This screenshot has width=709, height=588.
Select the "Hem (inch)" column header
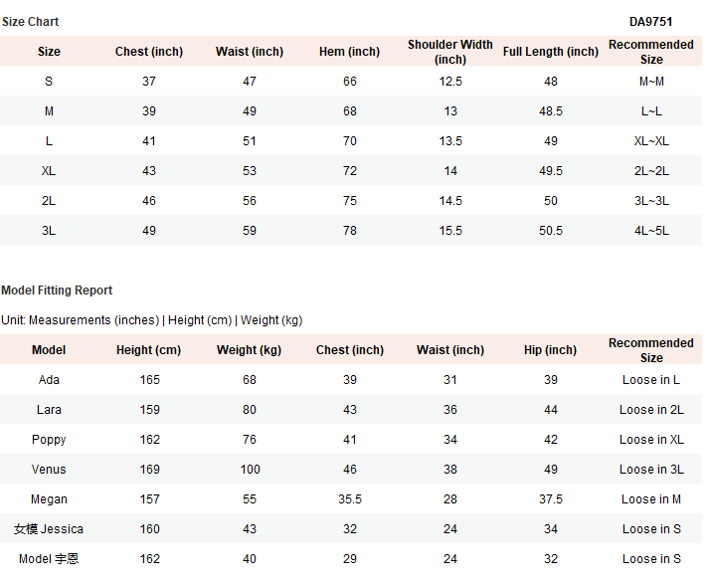(349, 52)
